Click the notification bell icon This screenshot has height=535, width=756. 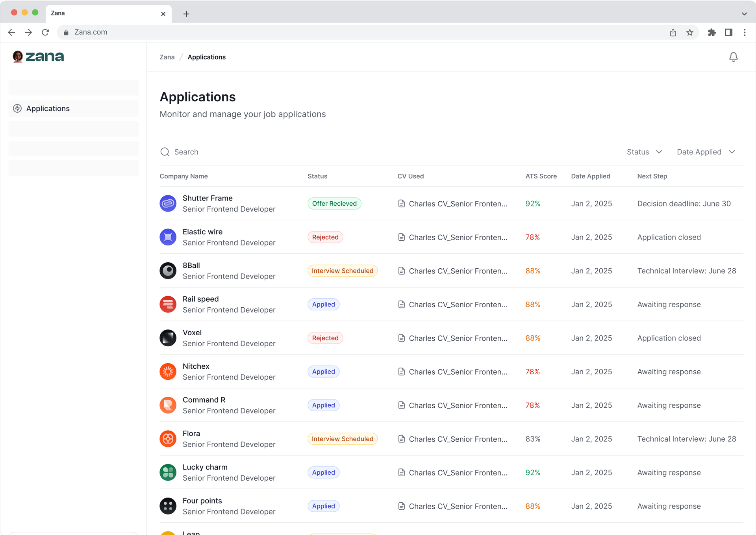(x=733, y=57)
